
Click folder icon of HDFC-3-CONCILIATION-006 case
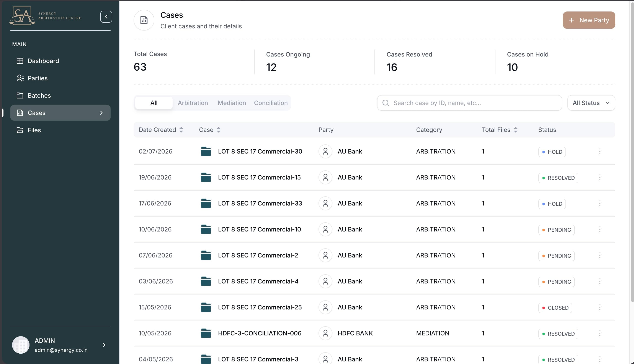pos(206,333)
